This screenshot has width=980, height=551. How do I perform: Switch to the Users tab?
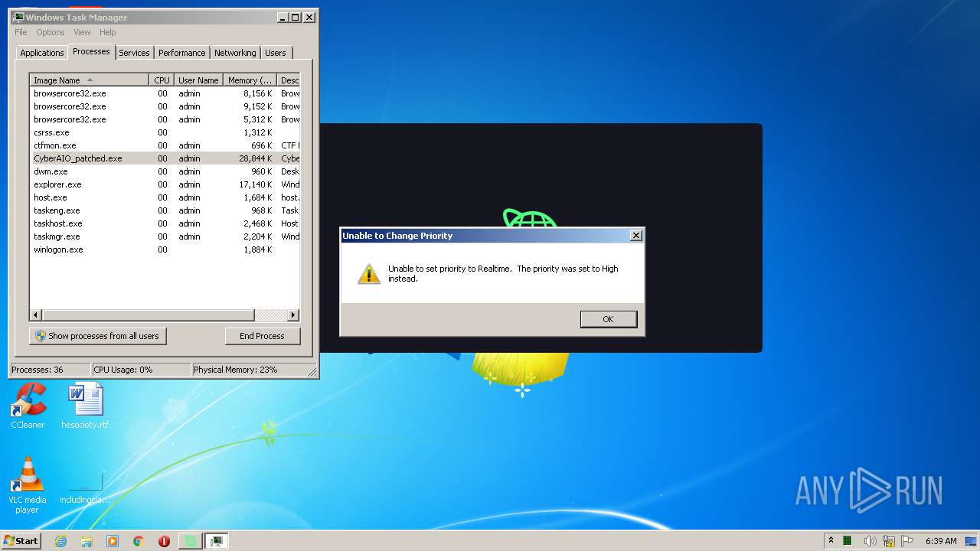point(276,53)
